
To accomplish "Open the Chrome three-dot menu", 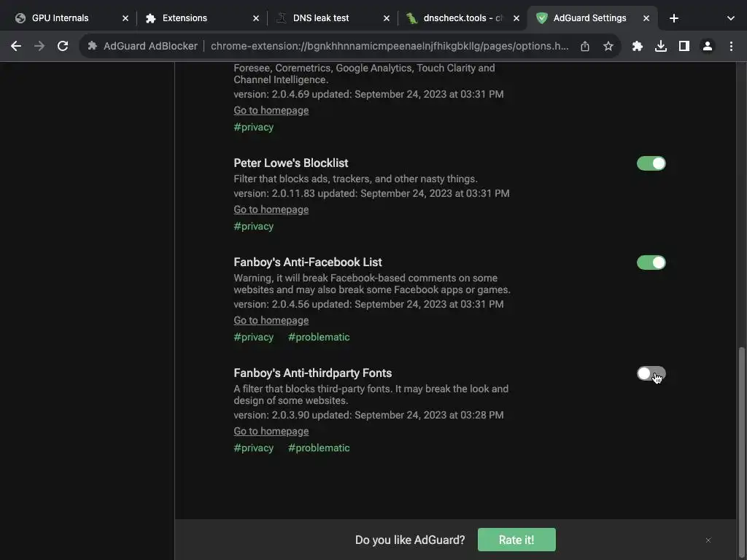I will pos(731,46).
